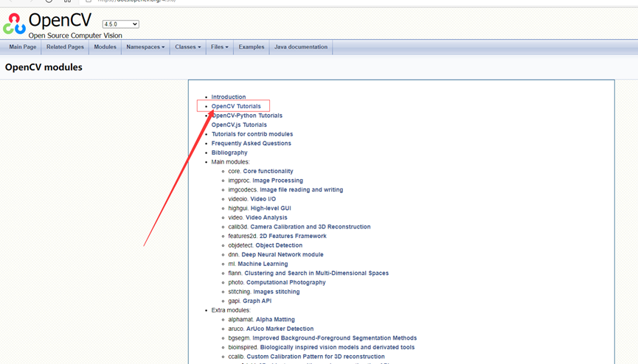Viewport: 638px width, 364px height.
Task: Open the Java documentation tab
Action: [x=301, y=47]
